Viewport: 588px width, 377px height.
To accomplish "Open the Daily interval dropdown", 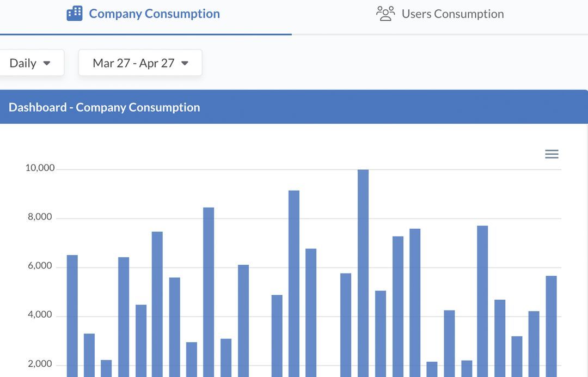I will 30,63.
